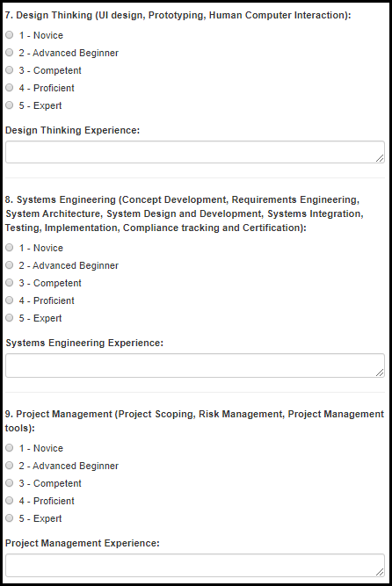Click resize handle of Systems Engineering Experience box

click(x=380, y=373)
